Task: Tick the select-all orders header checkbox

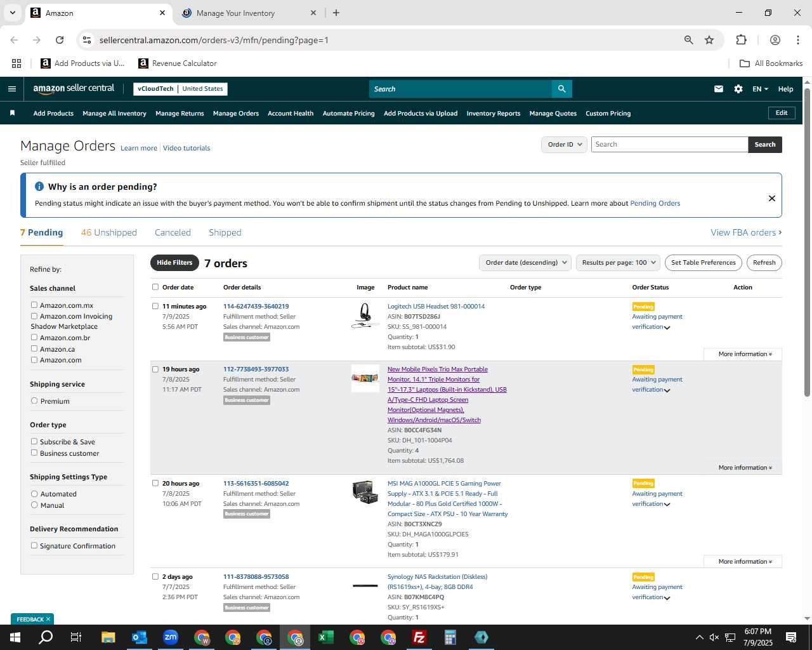Action: [x=155, y=287]
